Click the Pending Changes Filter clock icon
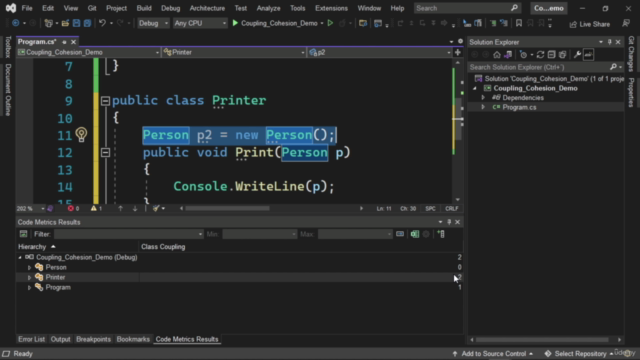 524,55
